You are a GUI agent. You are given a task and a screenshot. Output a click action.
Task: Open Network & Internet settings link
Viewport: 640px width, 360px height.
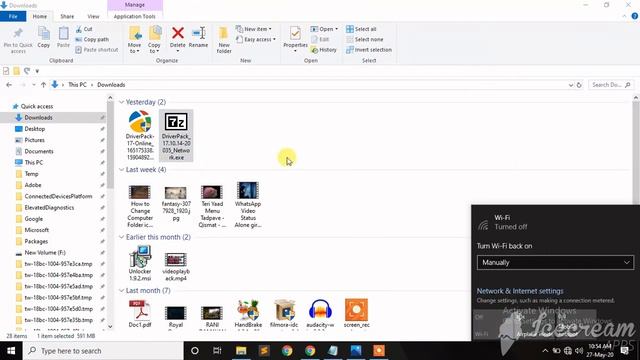tap(520, 291)
